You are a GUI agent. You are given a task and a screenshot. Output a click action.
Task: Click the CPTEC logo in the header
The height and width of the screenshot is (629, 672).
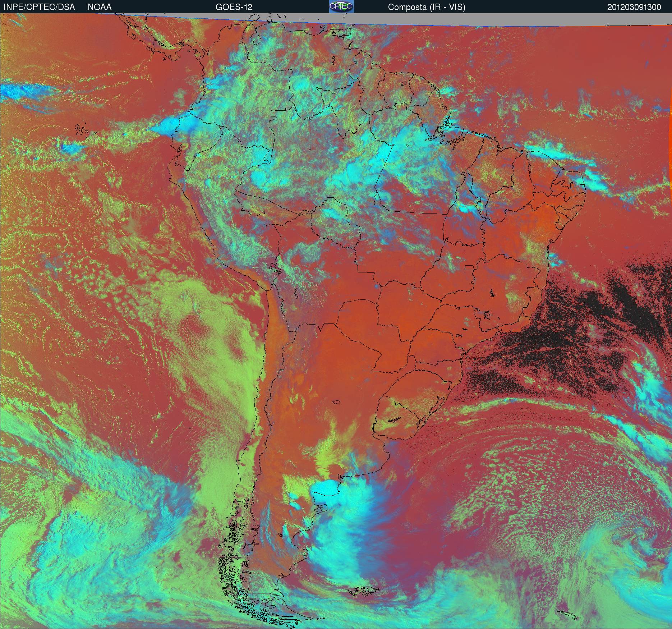pyautogui.click(x=341, y=6)
